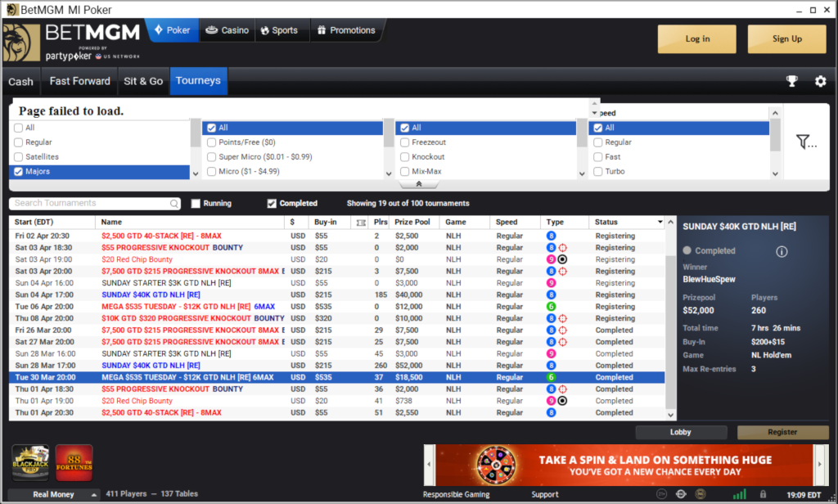Click the 21+ age restriction icon
The height and width of the screenshot is (504, 838).
pyautogui.click(x=661, y=494)
